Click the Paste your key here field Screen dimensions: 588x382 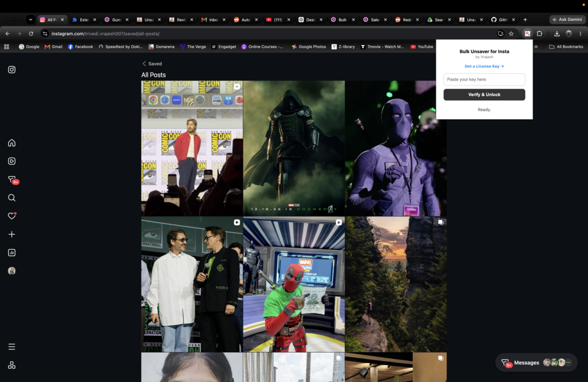point(484,80)
